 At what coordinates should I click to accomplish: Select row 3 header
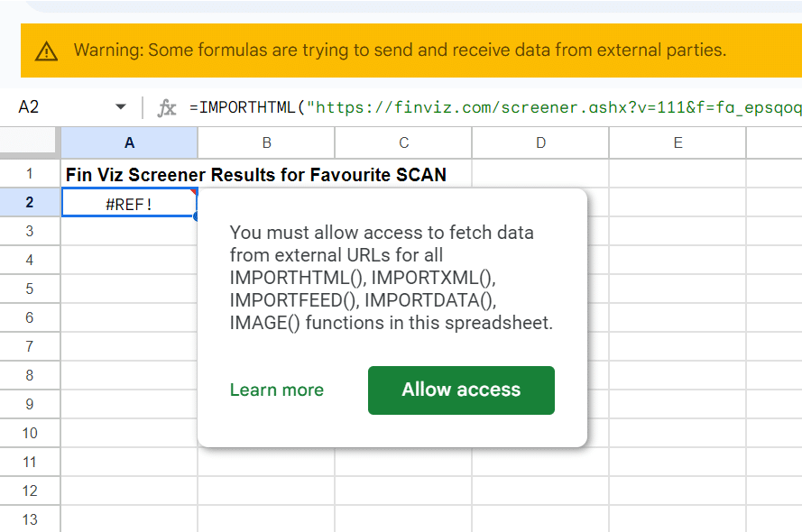pos(30,232)
